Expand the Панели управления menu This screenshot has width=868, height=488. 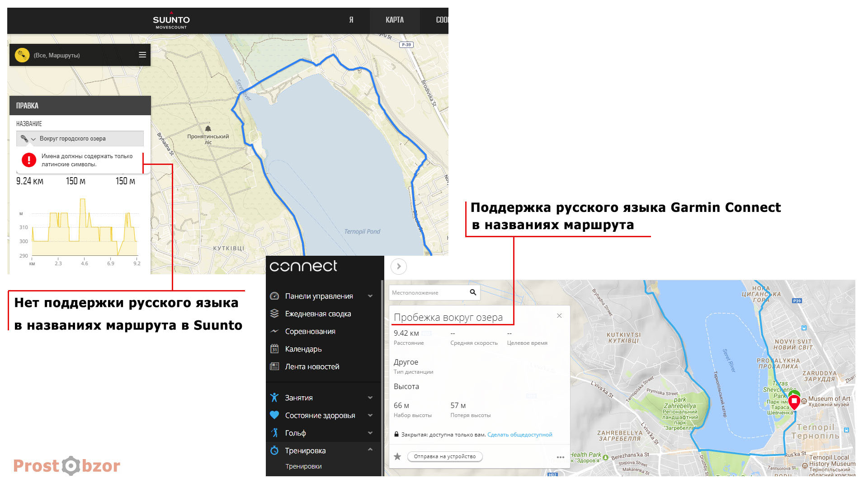coord(370,296)
